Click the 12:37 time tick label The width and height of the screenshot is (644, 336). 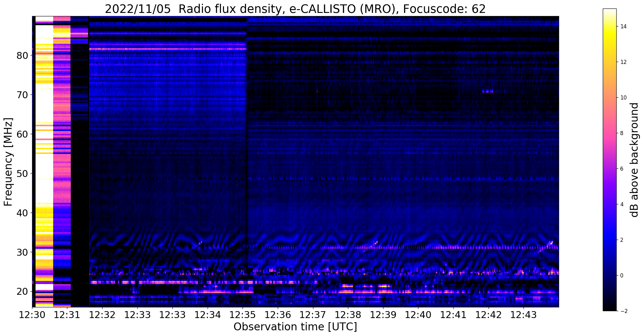tap(313, 315)
